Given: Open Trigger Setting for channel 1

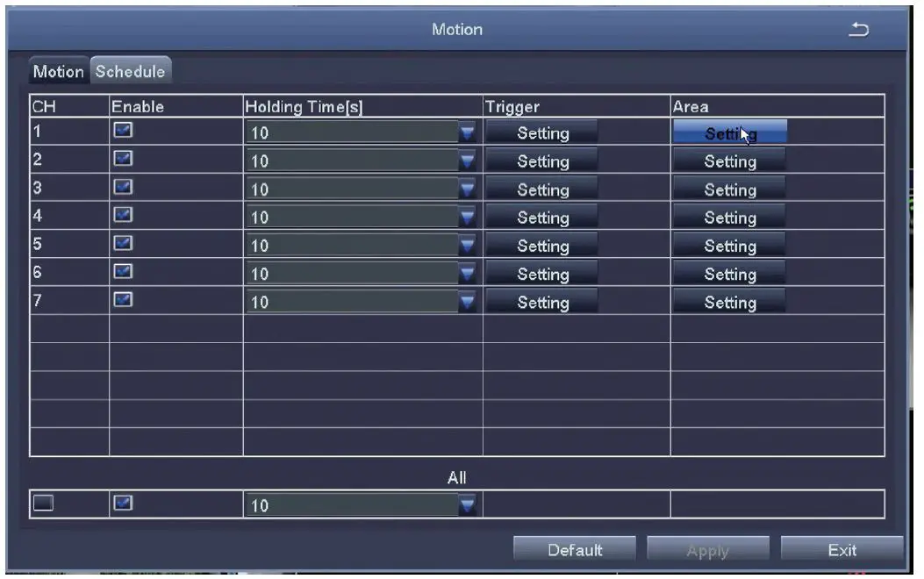Looking at the screenshot, I should tap(543, 132).
